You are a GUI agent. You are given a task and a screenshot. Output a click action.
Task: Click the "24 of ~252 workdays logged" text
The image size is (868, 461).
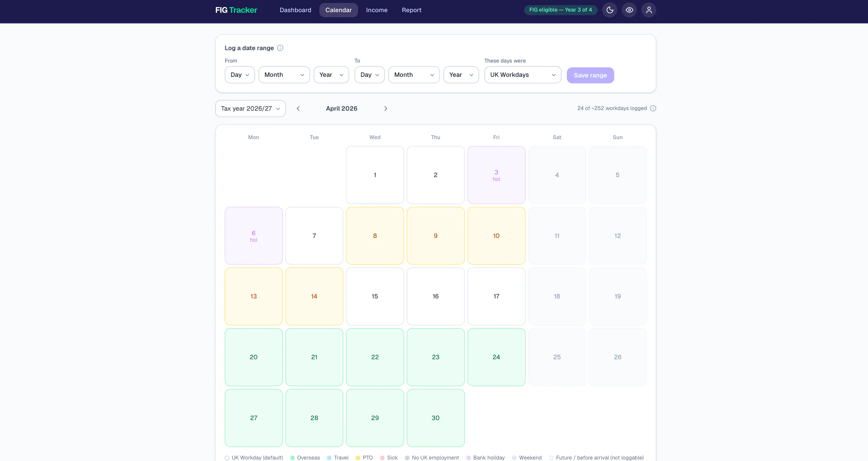click(612, 108)
